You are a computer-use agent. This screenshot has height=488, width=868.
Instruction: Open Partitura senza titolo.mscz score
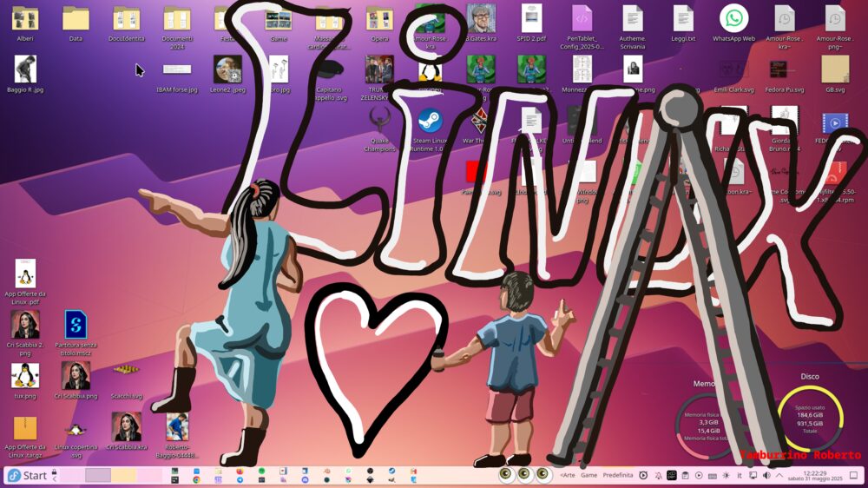(x=76, y=333)
